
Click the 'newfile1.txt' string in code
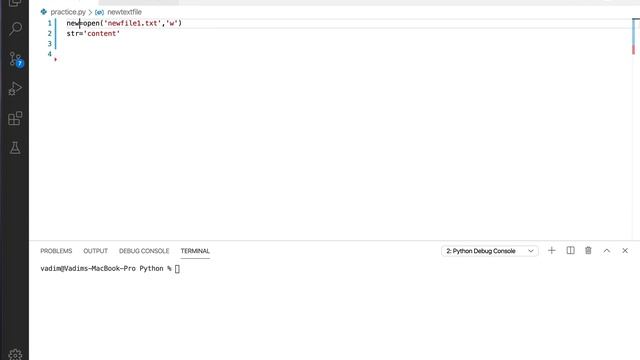133,23
